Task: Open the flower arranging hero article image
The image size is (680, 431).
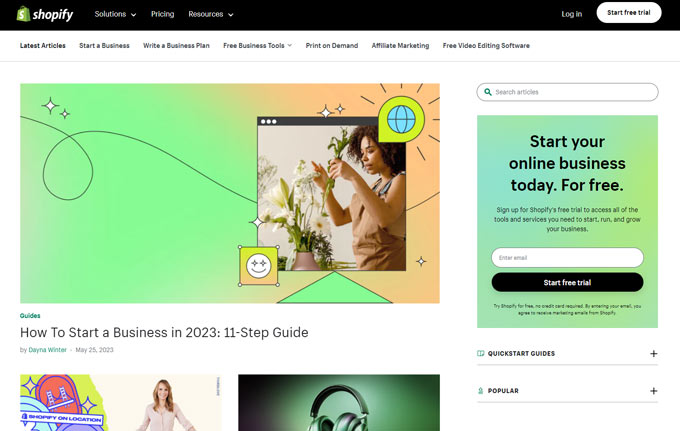Action: point(230,193)
